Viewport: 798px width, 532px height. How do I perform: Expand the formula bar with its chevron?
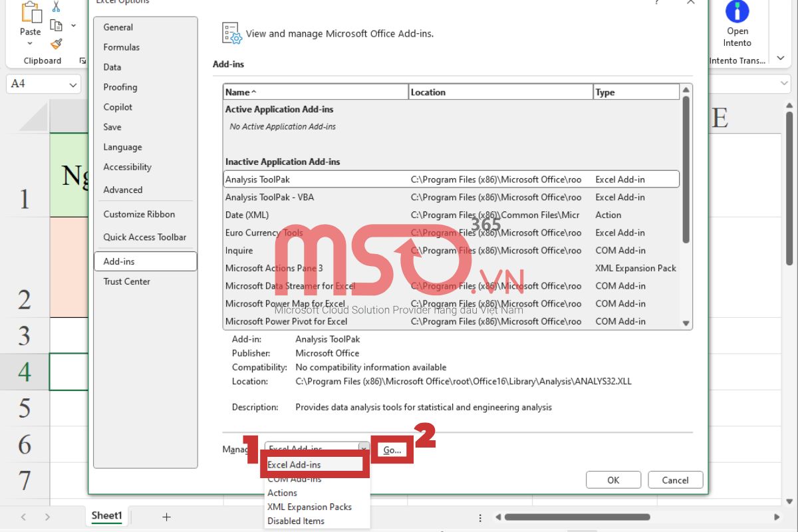785,84
